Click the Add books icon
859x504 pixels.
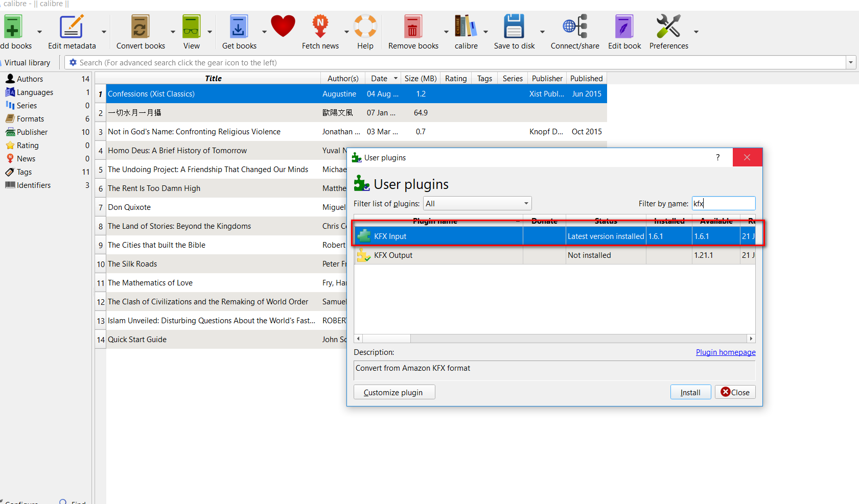[13, 27]
